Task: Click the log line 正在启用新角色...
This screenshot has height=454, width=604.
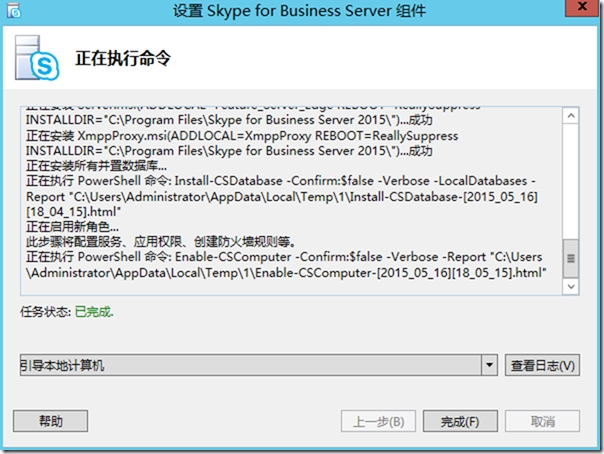Action: [x=72, y=226]
